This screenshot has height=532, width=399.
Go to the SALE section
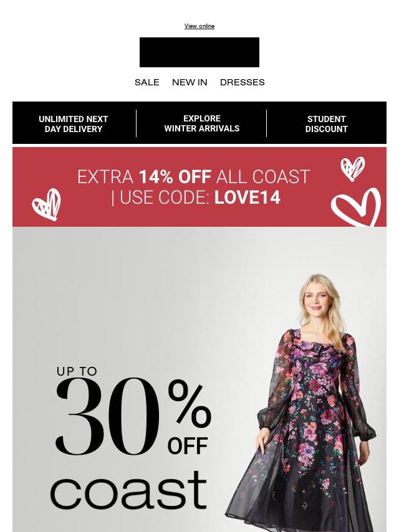[147, 82]
